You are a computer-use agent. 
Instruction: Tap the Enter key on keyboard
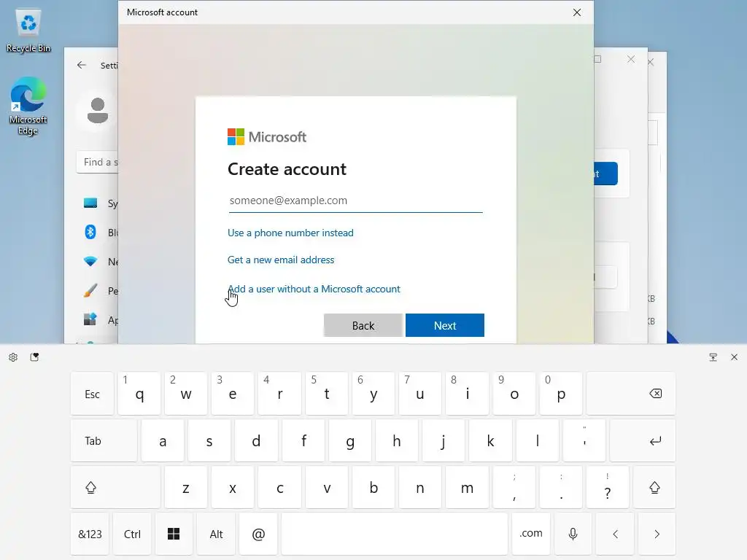click(642, 440)
